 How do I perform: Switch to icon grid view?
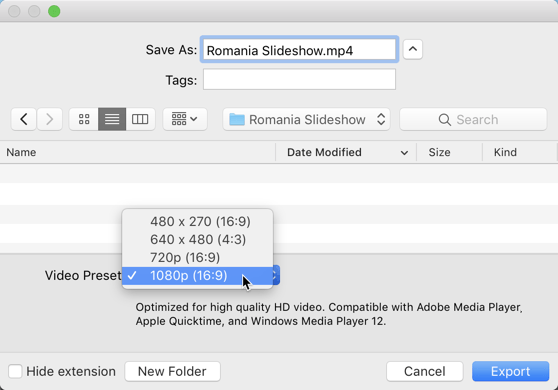click(84, 119)
